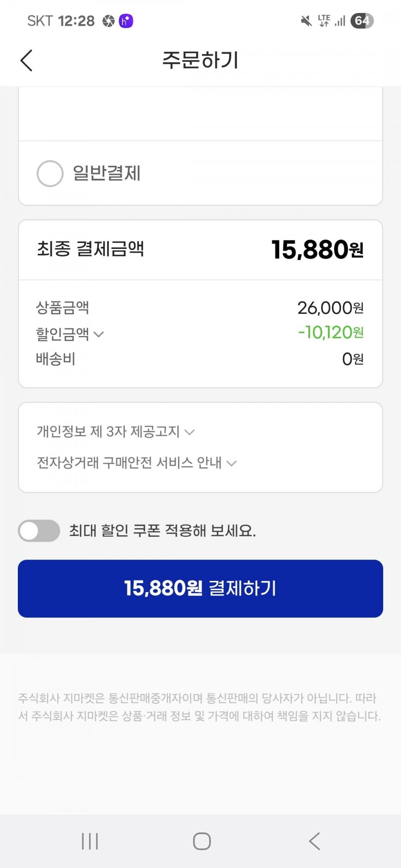Tap the 주문하기 page title

[x=200, y=60]
